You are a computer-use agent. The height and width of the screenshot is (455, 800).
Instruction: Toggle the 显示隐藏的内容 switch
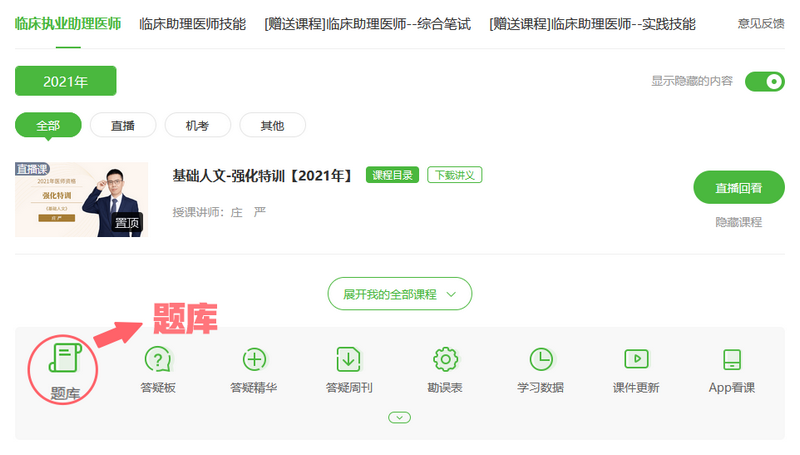765,81
